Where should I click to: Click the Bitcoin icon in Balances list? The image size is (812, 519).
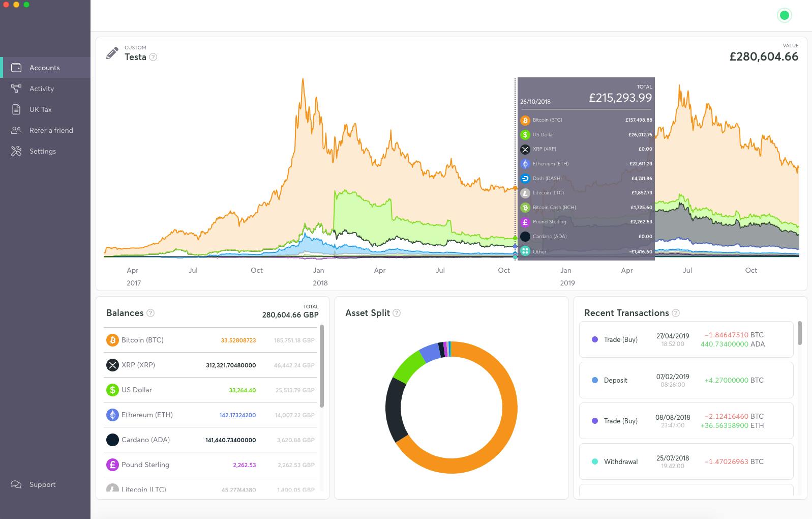click(112, 340)
